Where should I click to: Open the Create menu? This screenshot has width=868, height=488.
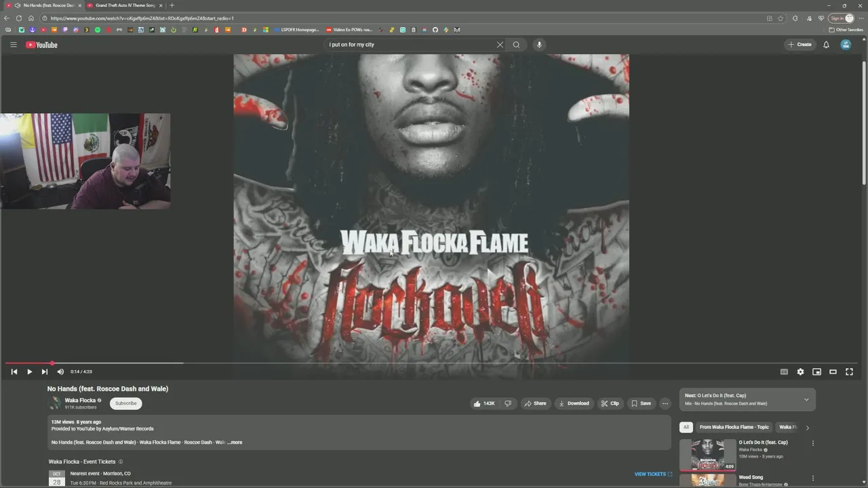(x=800, y=45)
